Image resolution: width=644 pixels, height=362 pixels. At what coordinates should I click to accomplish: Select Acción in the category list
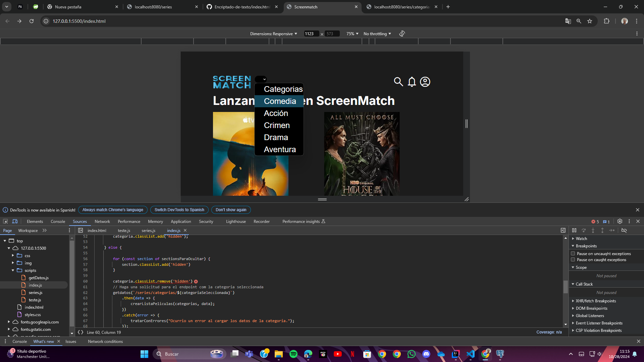click(x=279, y=113)
